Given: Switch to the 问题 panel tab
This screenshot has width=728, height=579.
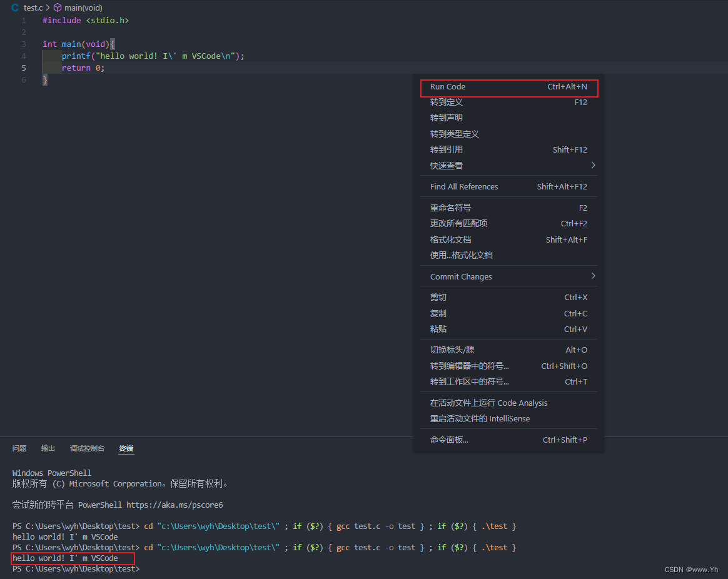Looking at the screenshot, I should click(x=19, y=448).
